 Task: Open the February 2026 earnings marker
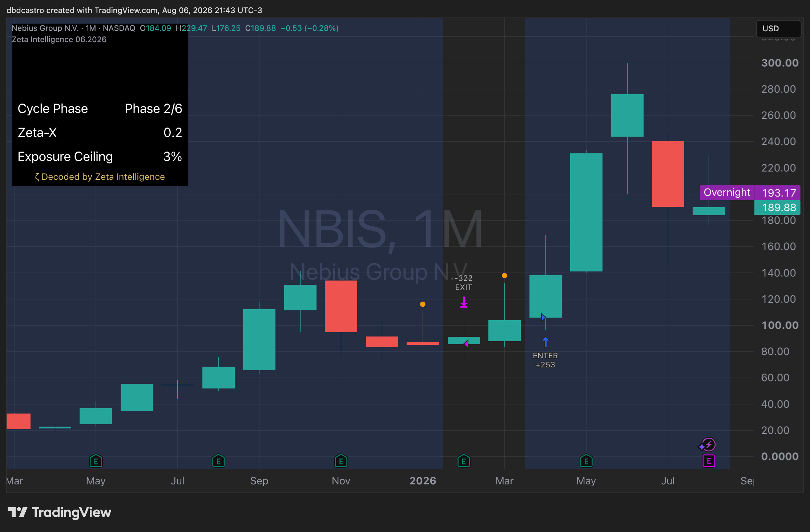point(464,461)
